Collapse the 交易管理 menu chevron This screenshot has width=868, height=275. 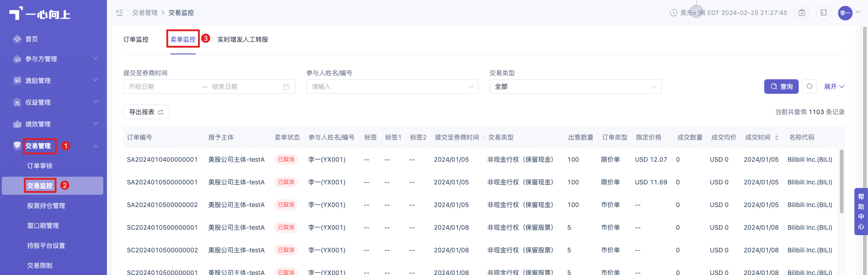[x=96, y=146]
